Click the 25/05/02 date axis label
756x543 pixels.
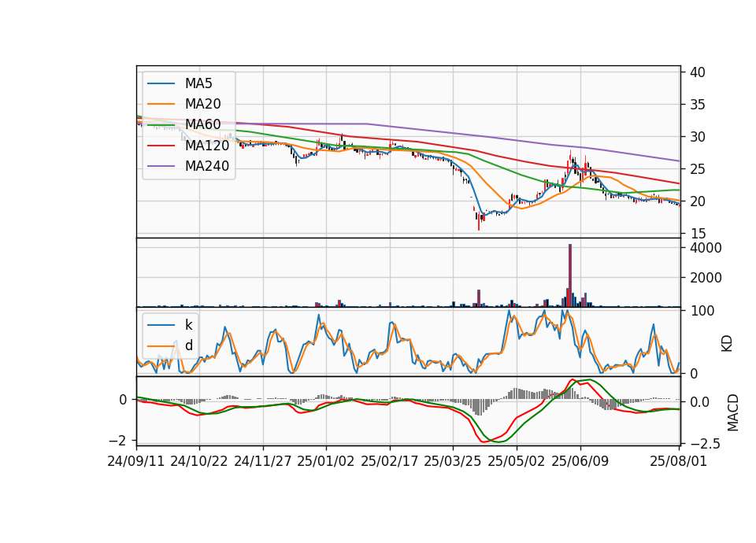(517, 461)
